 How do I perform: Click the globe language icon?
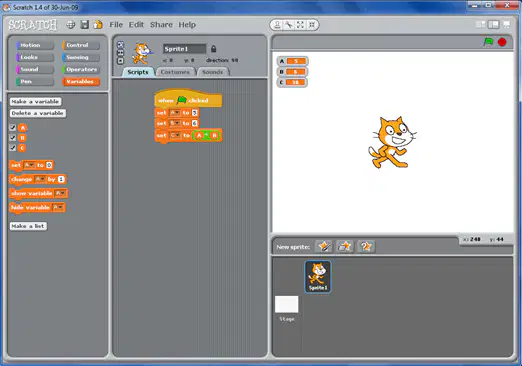[x=70, y=25]
